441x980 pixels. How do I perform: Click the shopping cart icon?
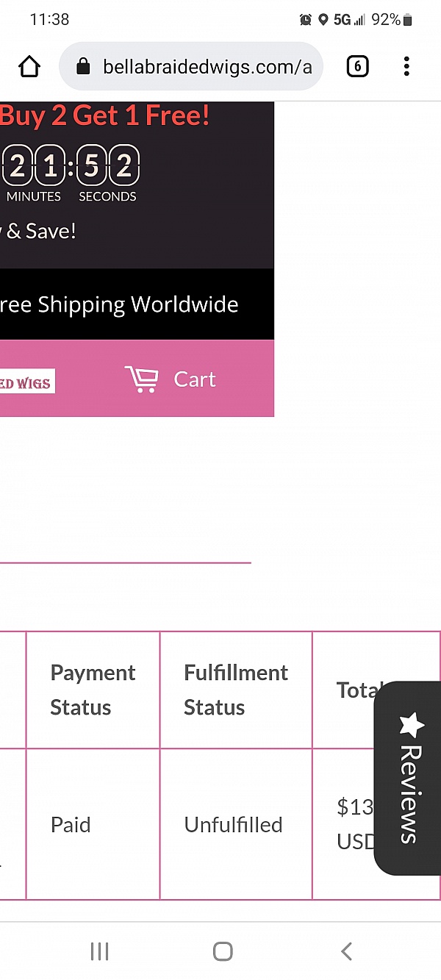coord(141,379)
